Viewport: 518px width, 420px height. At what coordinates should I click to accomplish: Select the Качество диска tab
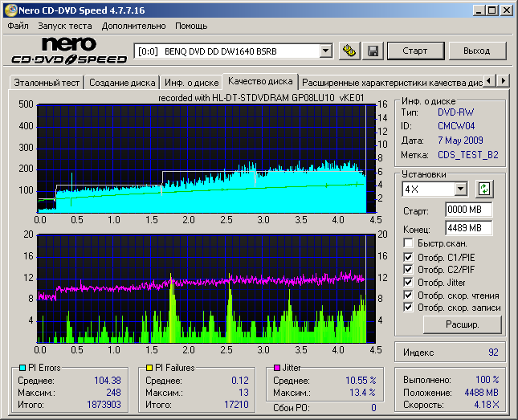(x=260, y=81)
